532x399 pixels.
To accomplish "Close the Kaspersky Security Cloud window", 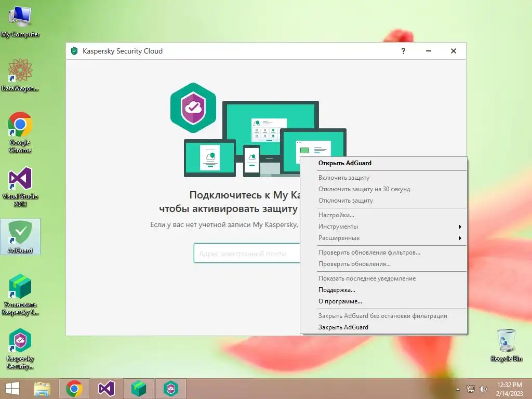I will point(453,51).
